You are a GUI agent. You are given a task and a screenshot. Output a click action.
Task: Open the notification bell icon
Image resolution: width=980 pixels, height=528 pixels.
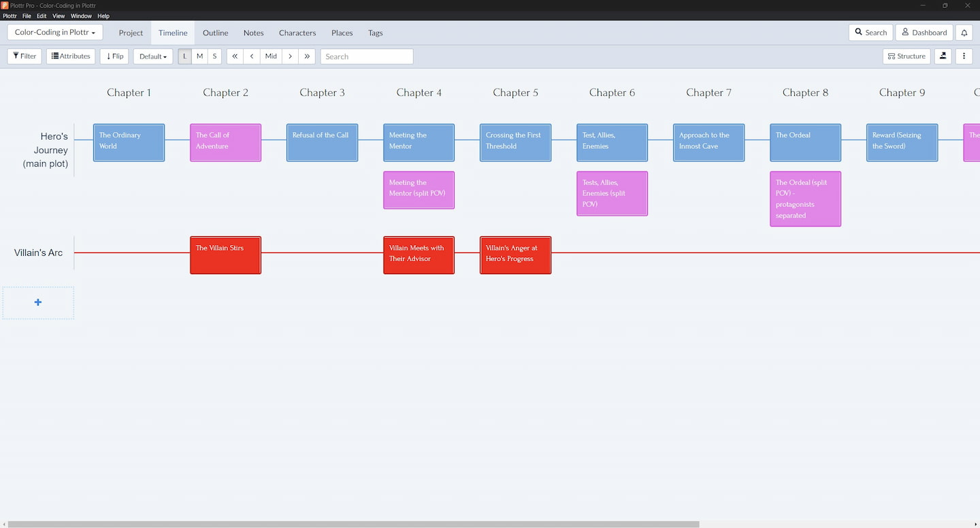tap(964, 32)
